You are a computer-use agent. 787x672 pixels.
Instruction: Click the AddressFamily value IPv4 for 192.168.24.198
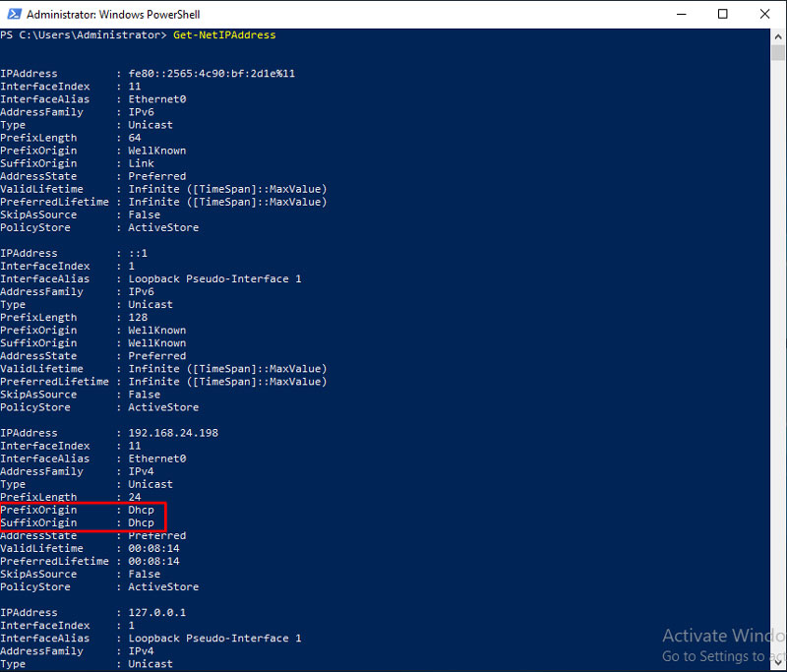pos(141,471)
